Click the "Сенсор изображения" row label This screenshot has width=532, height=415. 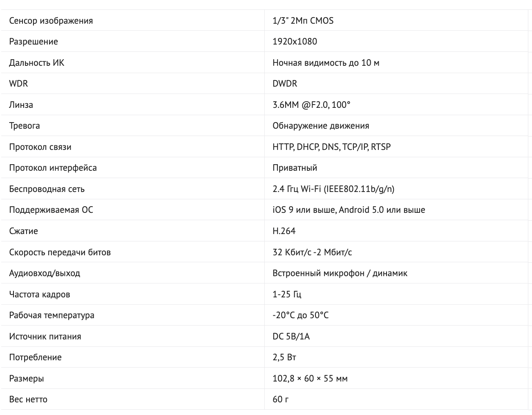[x=51, y=21]
